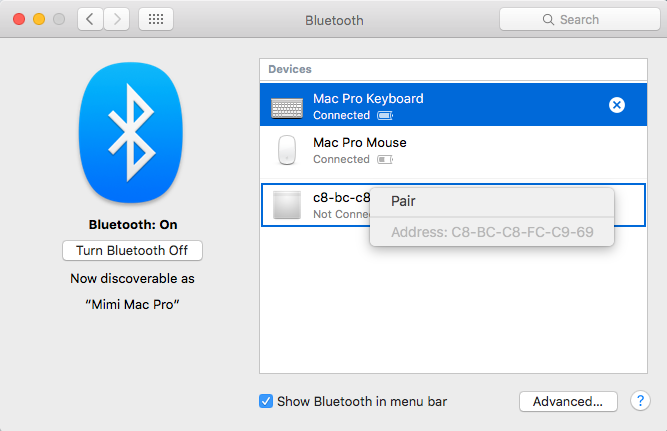Click the "Mimi Mac Pro" discoverable name
667x431 pixels.
coord(132,305)
